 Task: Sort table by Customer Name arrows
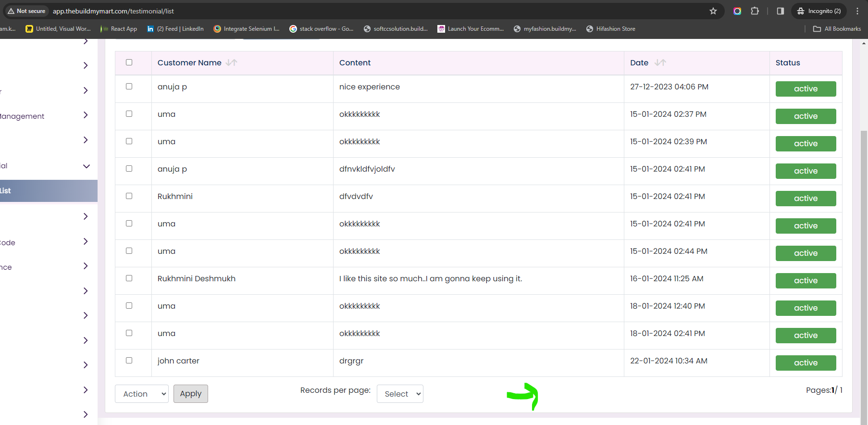click(x=232, y=62)
